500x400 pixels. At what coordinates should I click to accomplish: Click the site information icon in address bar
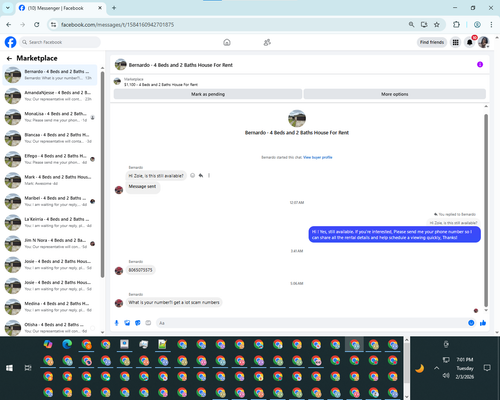[x=53, y=24]
